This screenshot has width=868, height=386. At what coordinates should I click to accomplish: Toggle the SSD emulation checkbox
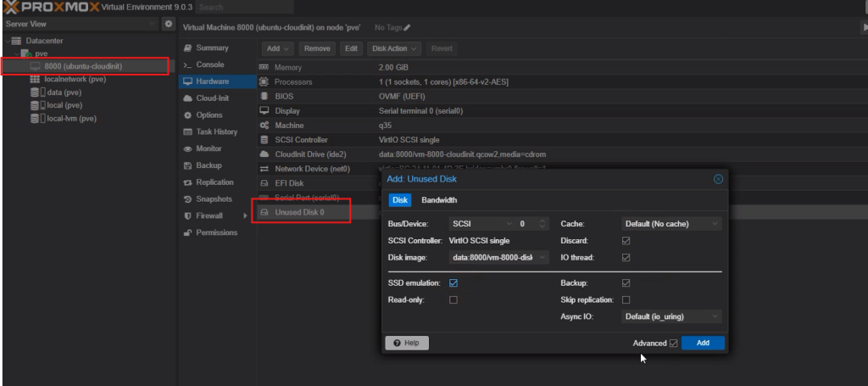pyautogui.click(x=453, y=283)
